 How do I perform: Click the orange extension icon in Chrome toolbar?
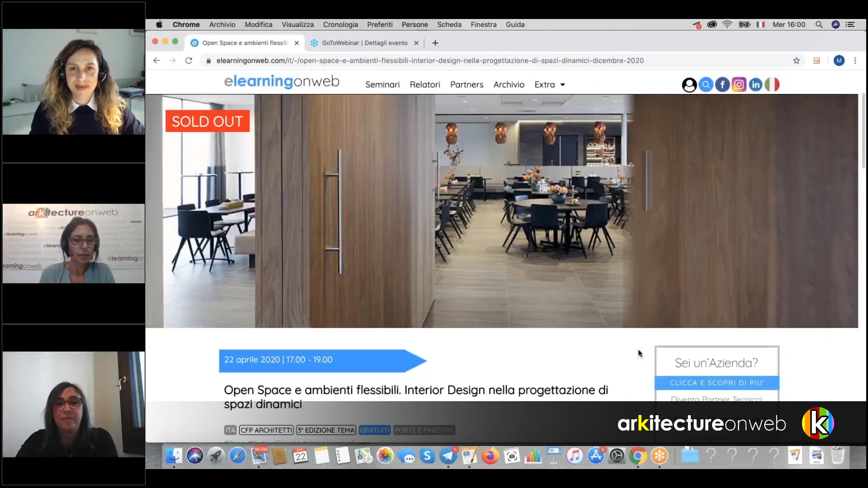click(816, 61)
